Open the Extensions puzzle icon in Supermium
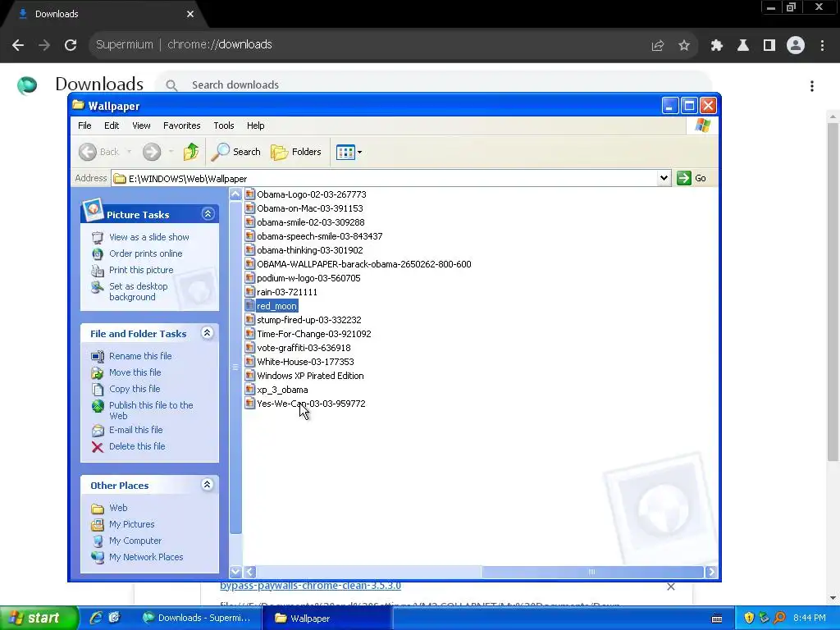This screenshot has height=630, width=840. coord(716,46)
